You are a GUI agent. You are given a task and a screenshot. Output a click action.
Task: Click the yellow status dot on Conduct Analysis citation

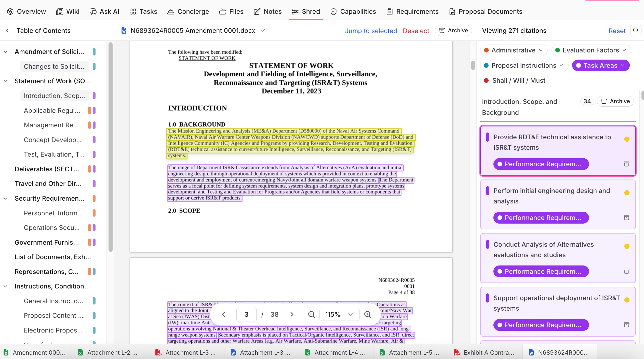click(627, 246)
